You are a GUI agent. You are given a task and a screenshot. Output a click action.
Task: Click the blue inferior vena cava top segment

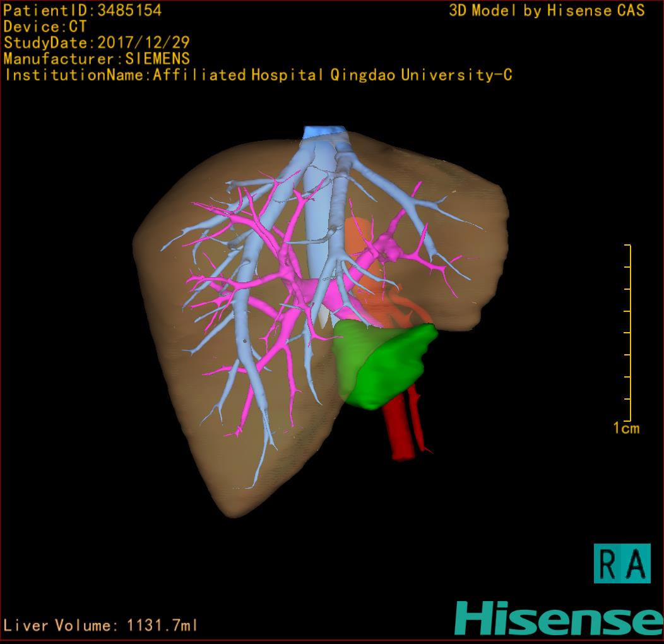click(x=324, y=132)
